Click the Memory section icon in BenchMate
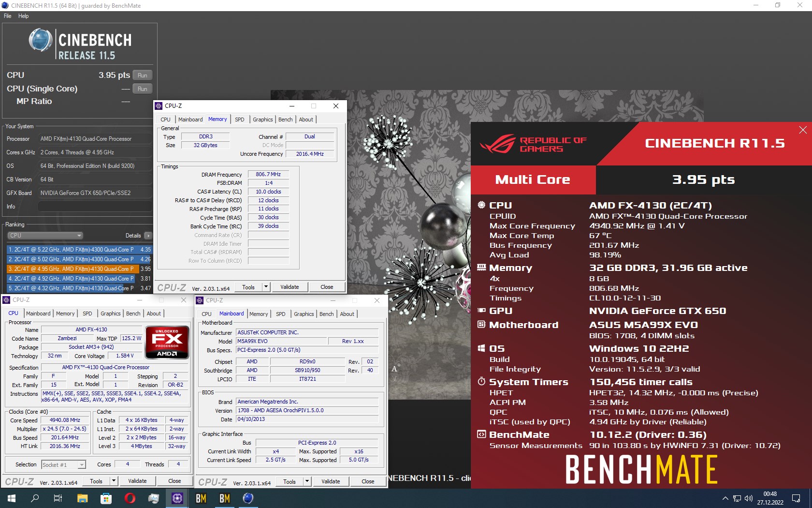 click(481, 267)
